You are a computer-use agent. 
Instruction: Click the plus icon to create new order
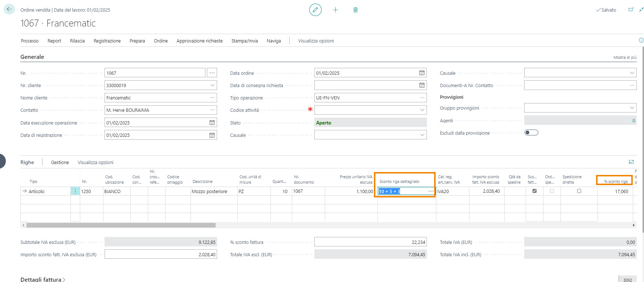click(335, 10)
